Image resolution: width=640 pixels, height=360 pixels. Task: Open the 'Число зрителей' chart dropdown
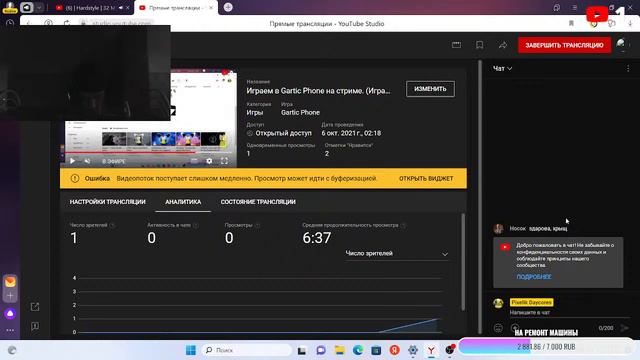click(397, 253)
